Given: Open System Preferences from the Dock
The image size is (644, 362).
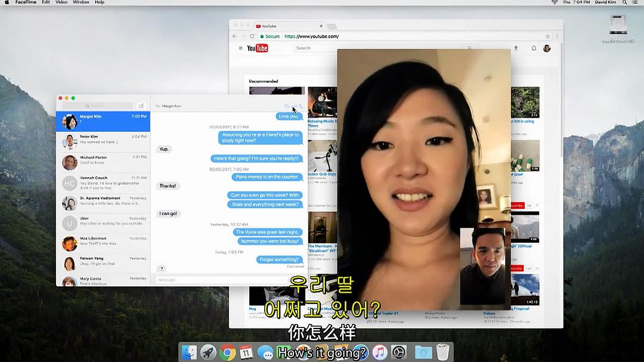Looking at the screenshot, I should tap(399, 352).
